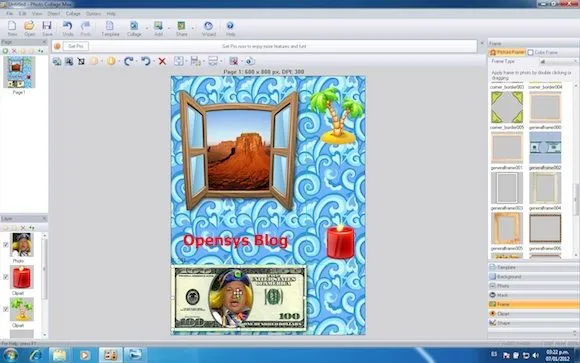
Task: Expand the dropdown arrow beside Share
Action: 192,28
